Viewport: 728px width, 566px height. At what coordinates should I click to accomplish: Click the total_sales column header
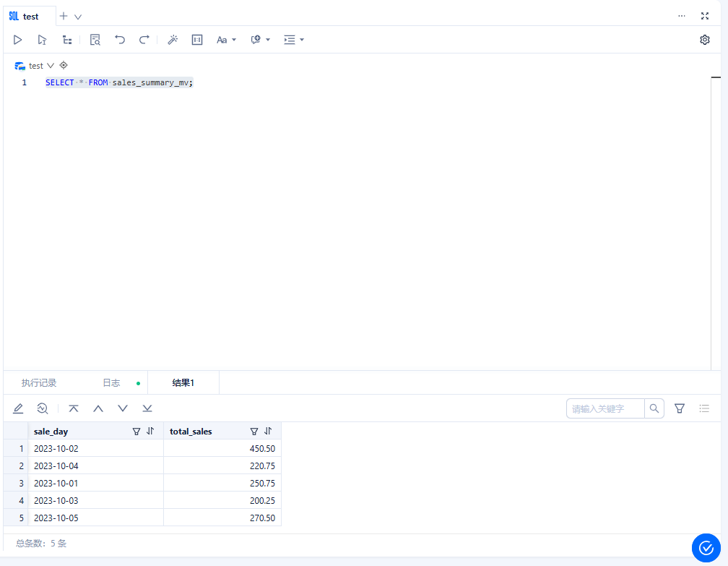coord(222,432)
